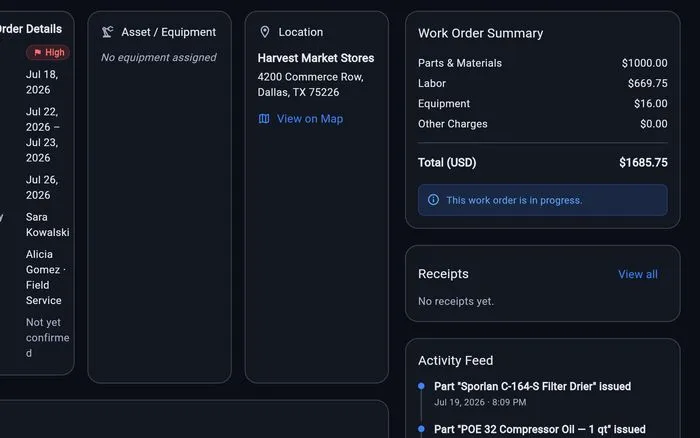Click 'Part POE 32 Compressor Oil — 1 qt issued' entry
The height and width of the screenshot is (438, 700).
(539, 429)
